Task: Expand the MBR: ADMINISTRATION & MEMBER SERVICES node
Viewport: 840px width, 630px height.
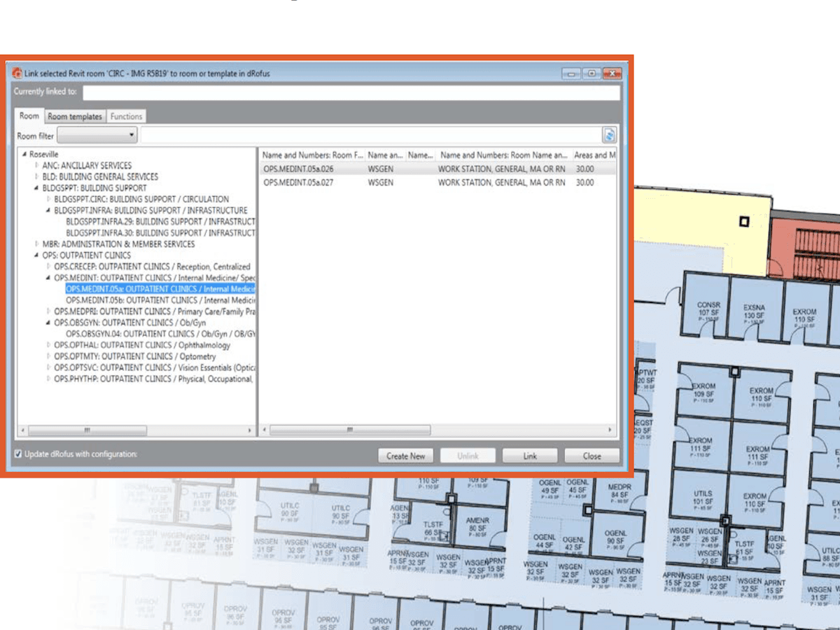Action: click(x=37, y=244)
